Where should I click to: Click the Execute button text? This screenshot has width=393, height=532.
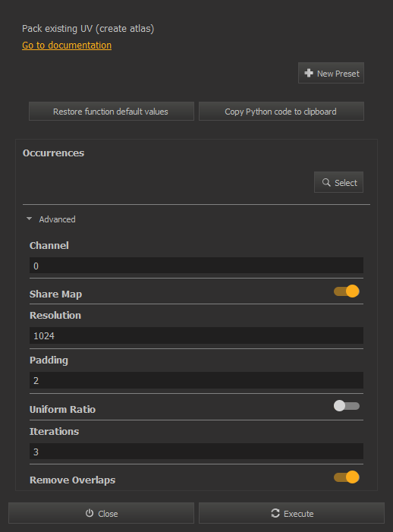pyautogui.click(x=298, y=514)
